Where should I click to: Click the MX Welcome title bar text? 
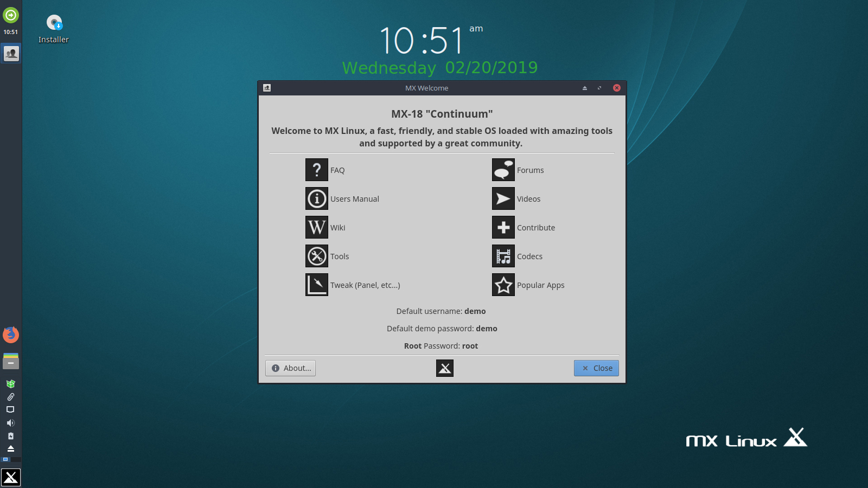(427, 88)
